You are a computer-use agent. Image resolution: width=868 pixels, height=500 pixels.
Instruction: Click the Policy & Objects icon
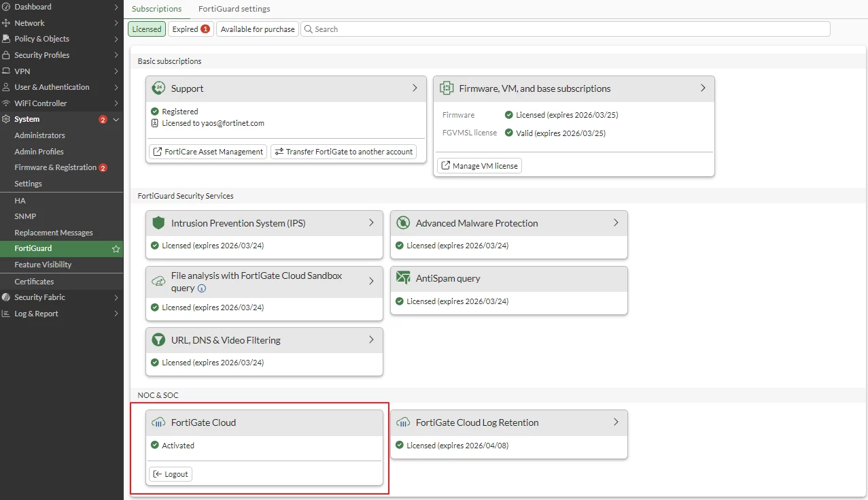point(6,39)
